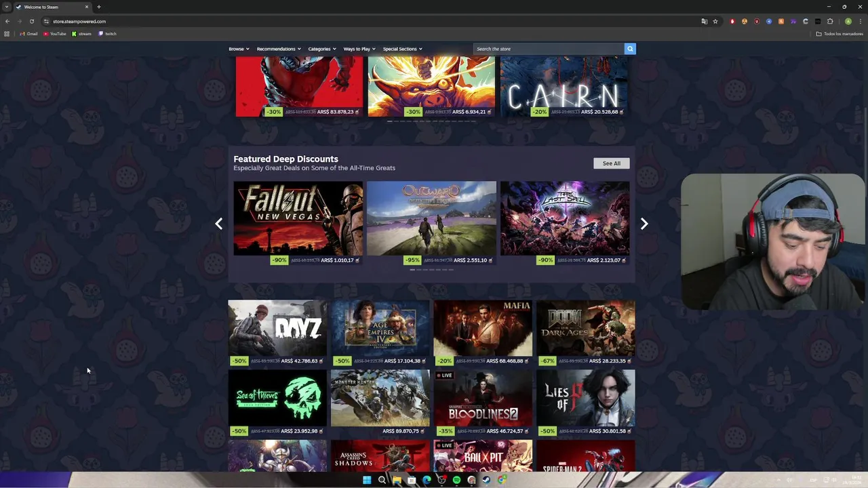Image resolution: width=868 pixels, height=488 pixels.
Task: Bookmark this page with the star icon
Action: tap(715, 21)
